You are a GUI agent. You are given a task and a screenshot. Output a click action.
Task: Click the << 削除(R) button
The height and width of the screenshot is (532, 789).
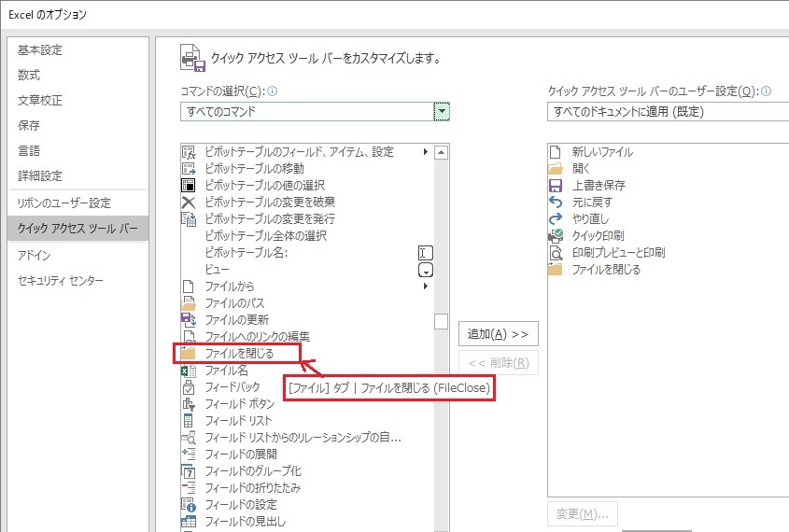(x=499, y=362)
